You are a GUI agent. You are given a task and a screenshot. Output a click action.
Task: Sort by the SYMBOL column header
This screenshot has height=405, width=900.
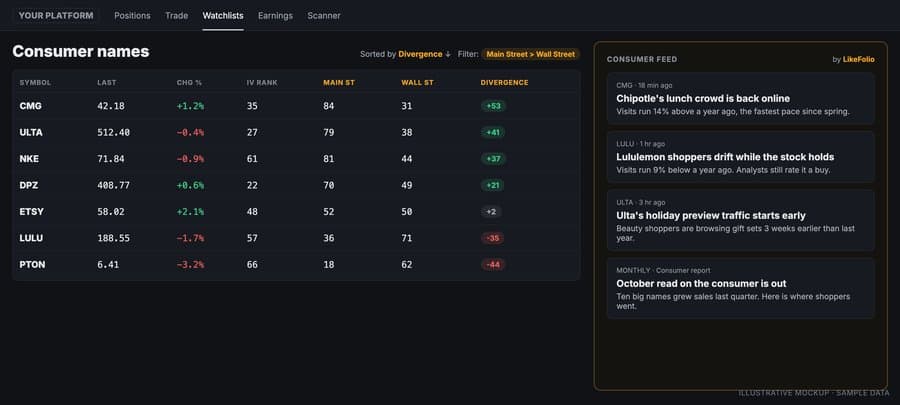35,83
